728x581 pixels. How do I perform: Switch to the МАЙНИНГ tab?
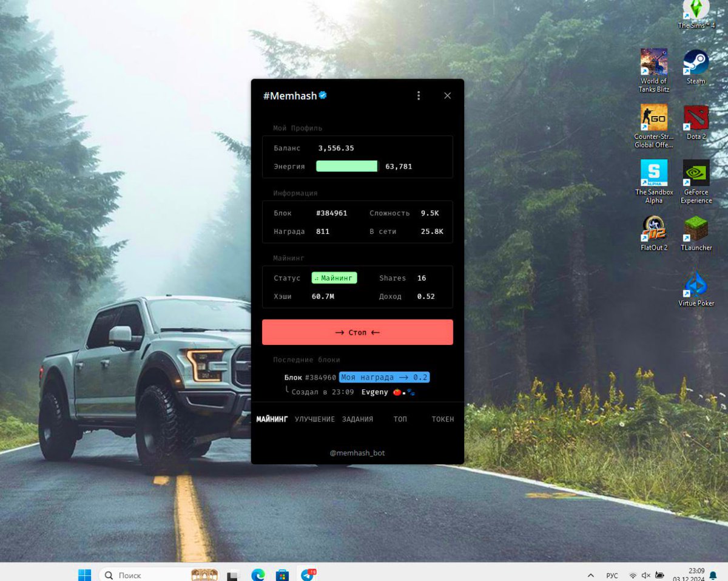coord(272,419)
